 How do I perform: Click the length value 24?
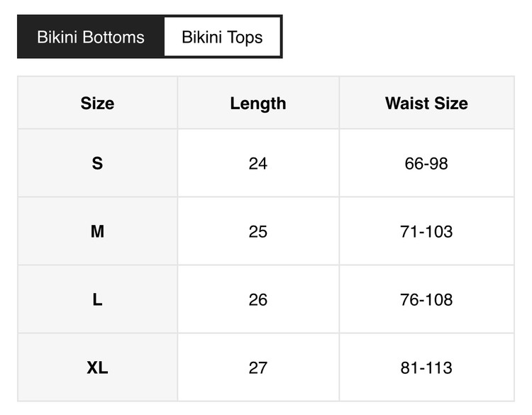point(258,164)
